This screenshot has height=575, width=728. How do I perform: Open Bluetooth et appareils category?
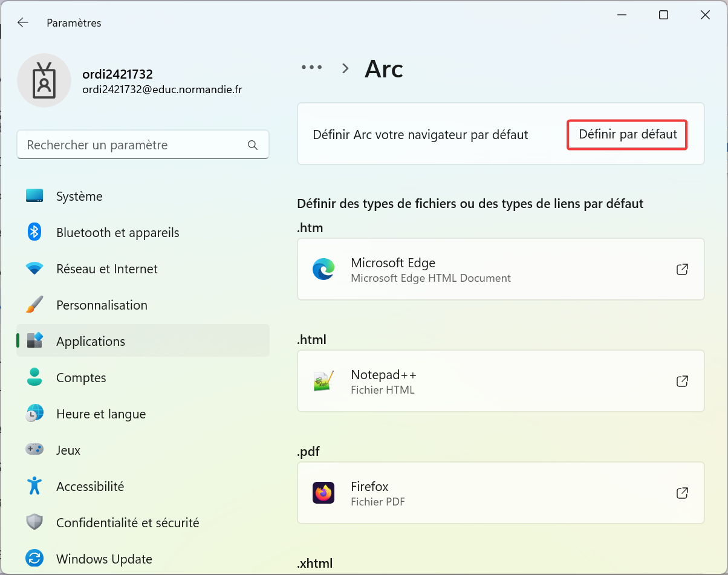[x=143, y=232]
